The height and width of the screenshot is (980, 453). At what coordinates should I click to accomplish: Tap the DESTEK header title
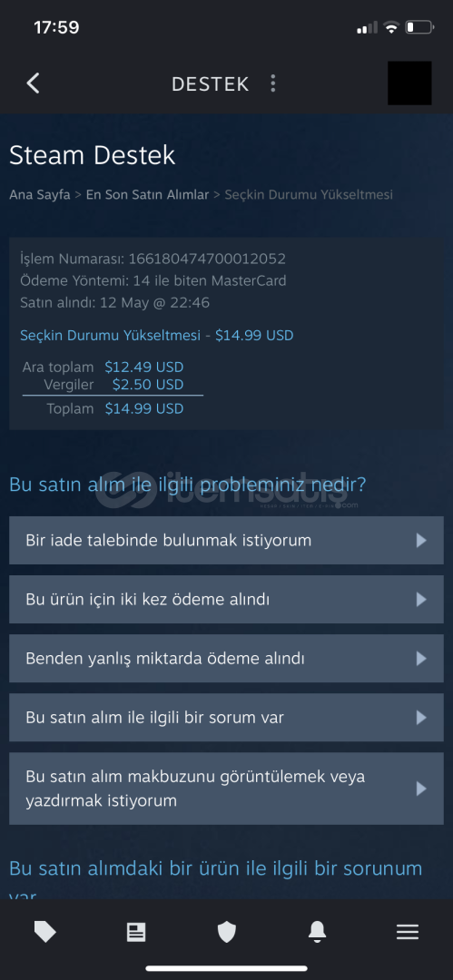click(x=211, y=83)
